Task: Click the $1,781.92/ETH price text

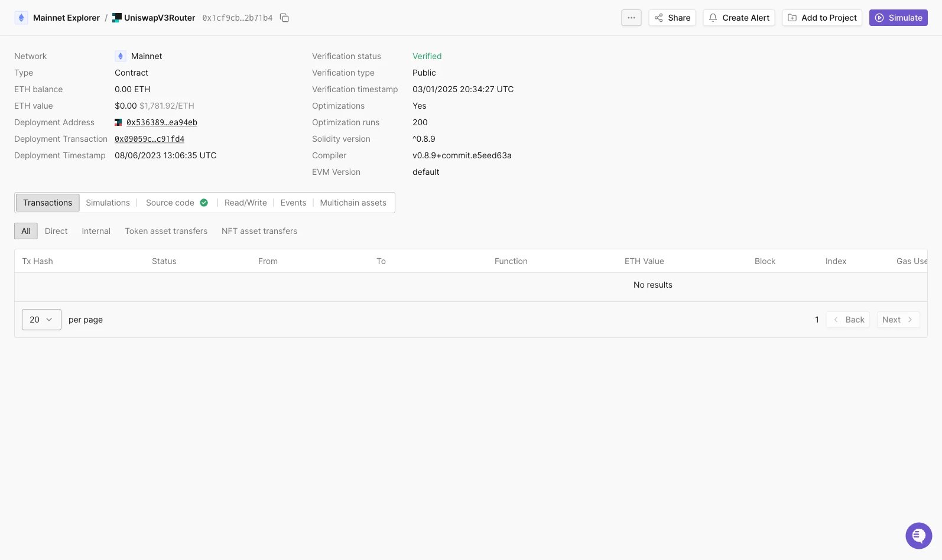Action: click(x=167, y=106)
